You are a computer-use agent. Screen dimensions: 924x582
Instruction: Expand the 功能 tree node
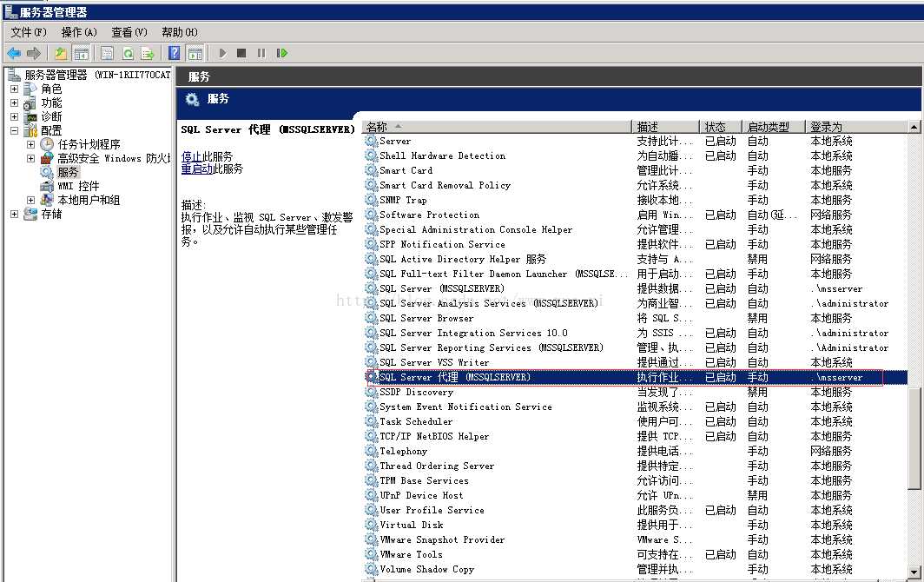14,103
